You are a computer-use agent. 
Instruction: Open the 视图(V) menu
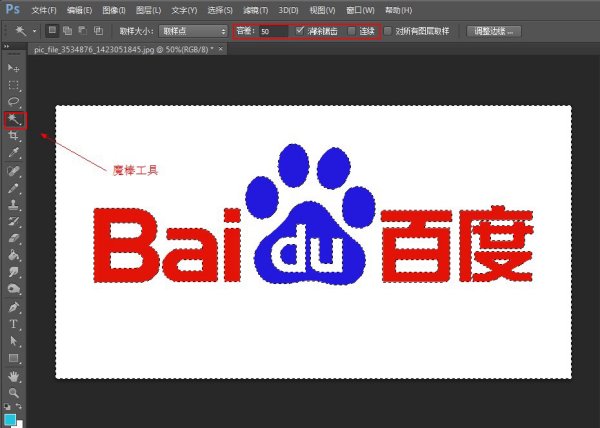coord(322,10)
